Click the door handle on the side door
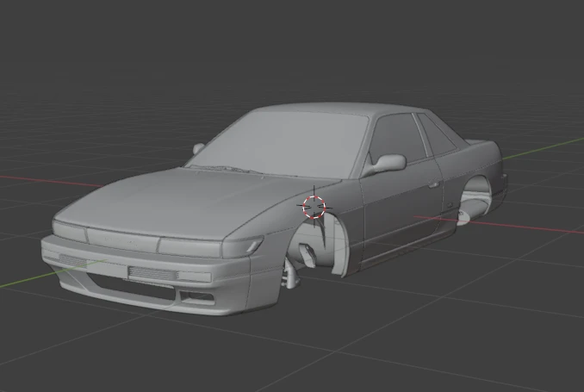 432,184
